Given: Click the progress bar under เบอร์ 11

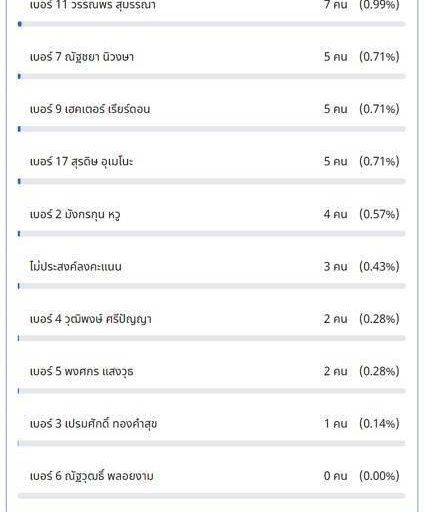Looking at the screenshot, I should (x=212, y=24).
